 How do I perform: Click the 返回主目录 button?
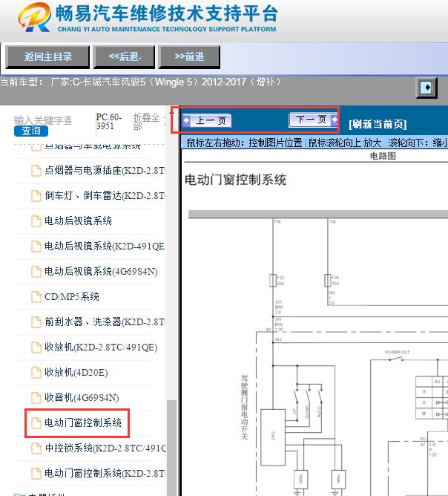click(47, 57)
